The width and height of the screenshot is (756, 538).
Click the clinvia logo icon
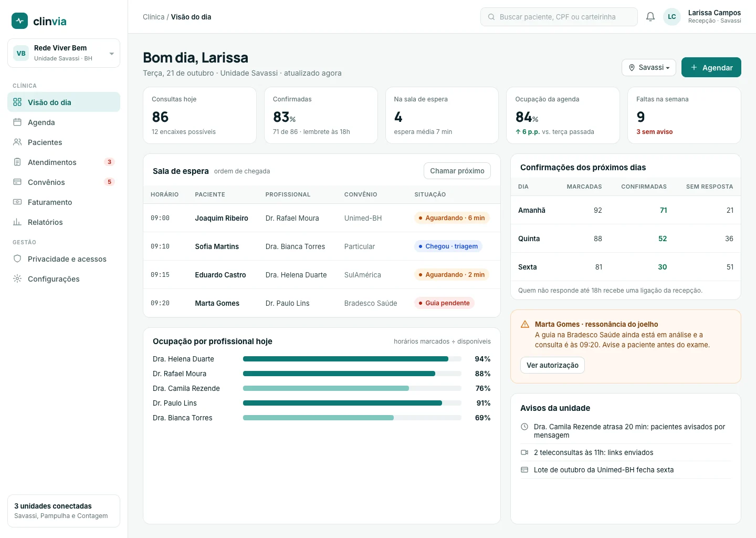point(19,21)
